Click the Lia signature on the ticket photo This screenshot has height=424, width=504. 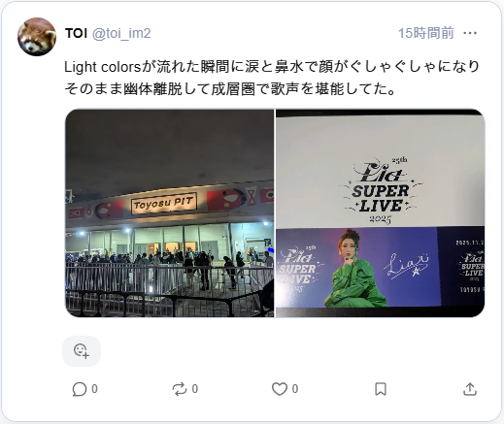[x=407, y=266]
